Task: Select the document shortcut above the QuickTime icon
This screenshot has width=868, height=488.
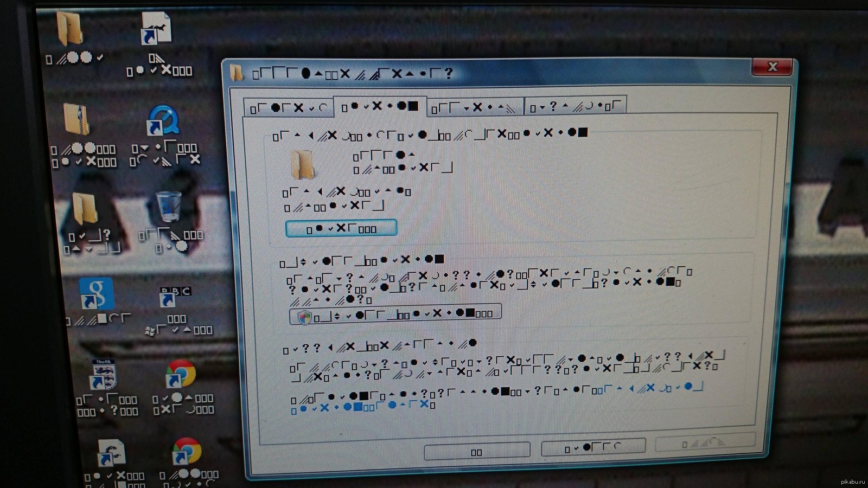Action: (x=156, y=28)
